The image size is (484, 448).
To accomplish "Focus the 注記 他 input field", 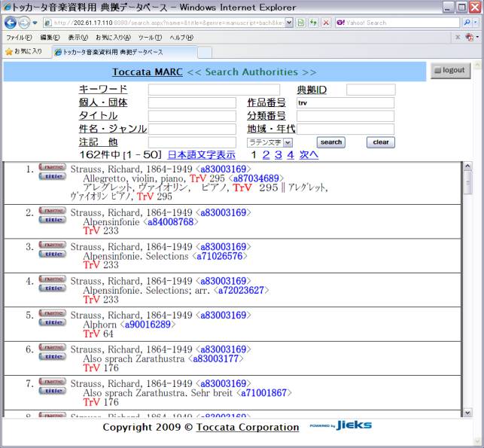I will click(192, 142).
